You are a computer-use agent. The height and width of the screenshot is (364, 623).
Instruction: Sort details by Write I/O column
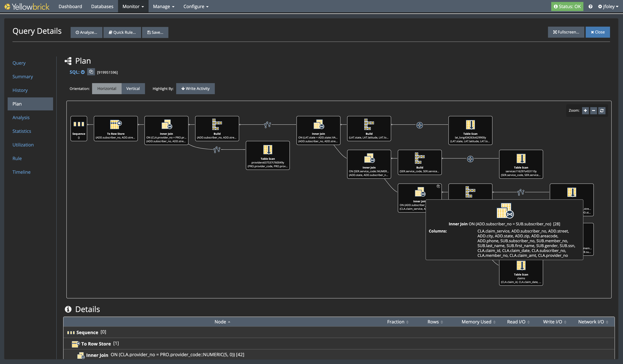point(555,322)
